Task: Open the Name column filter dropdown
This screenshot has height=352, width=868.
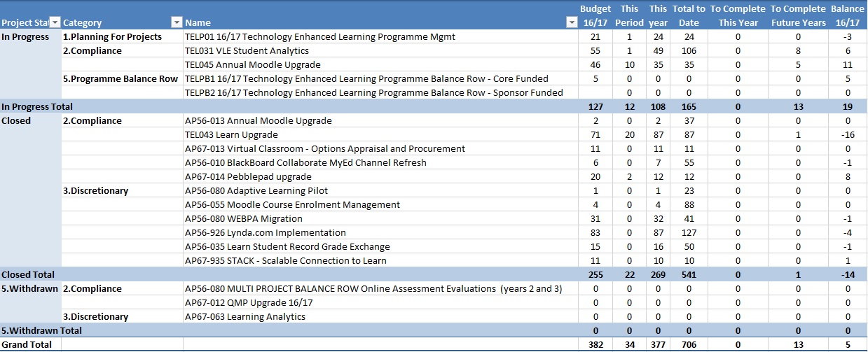Action: pos(570,23)
